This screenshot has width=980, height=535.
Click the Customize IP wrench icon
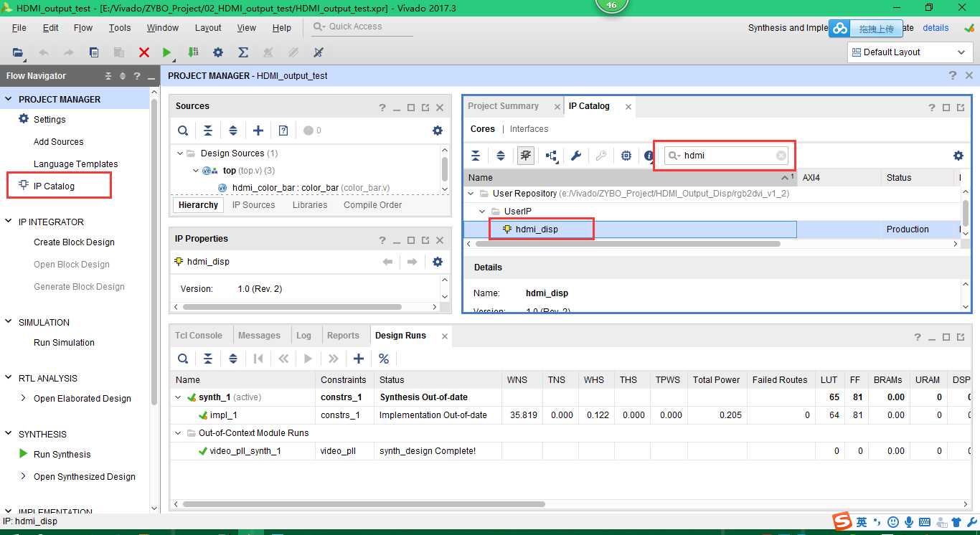(x=576, y=156)
